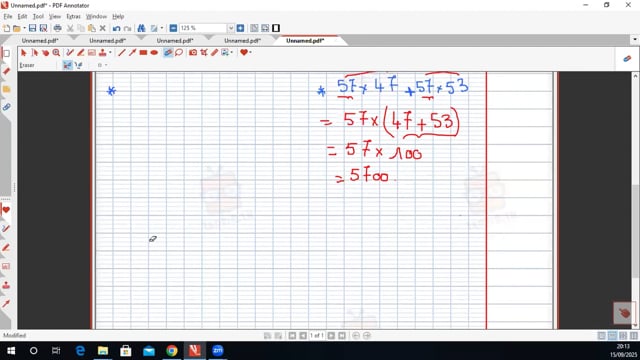Expand the Open file dropdown arrow
The width and height of the screenshot is (640, 360).
click(x=24, y=28)
